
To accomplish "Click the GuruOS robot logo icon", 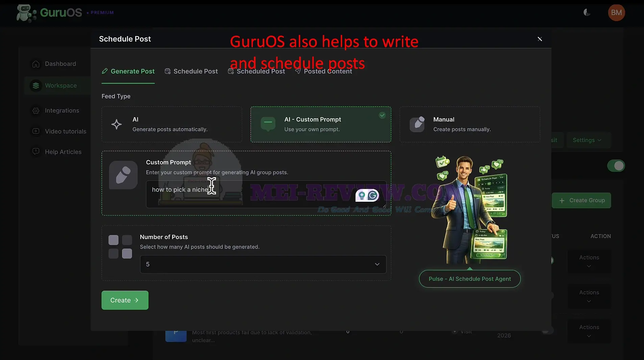I will pos(26,13).
